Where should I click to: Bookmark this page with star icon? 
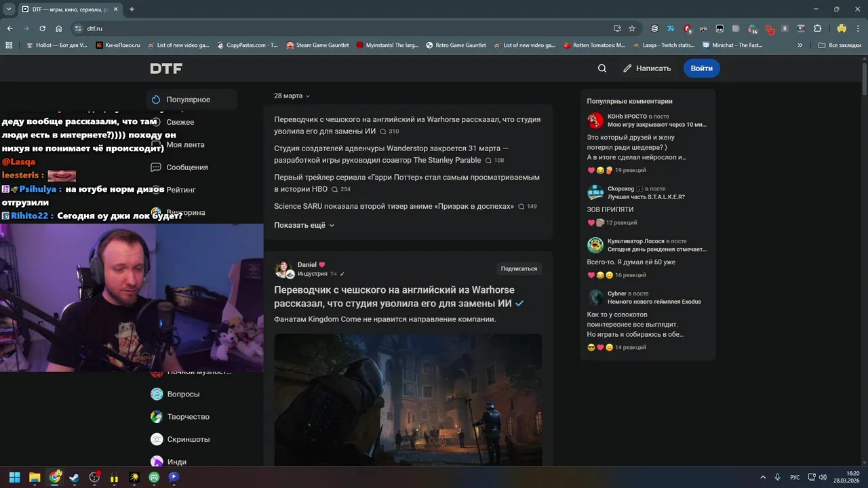click(x=632, y=28)
